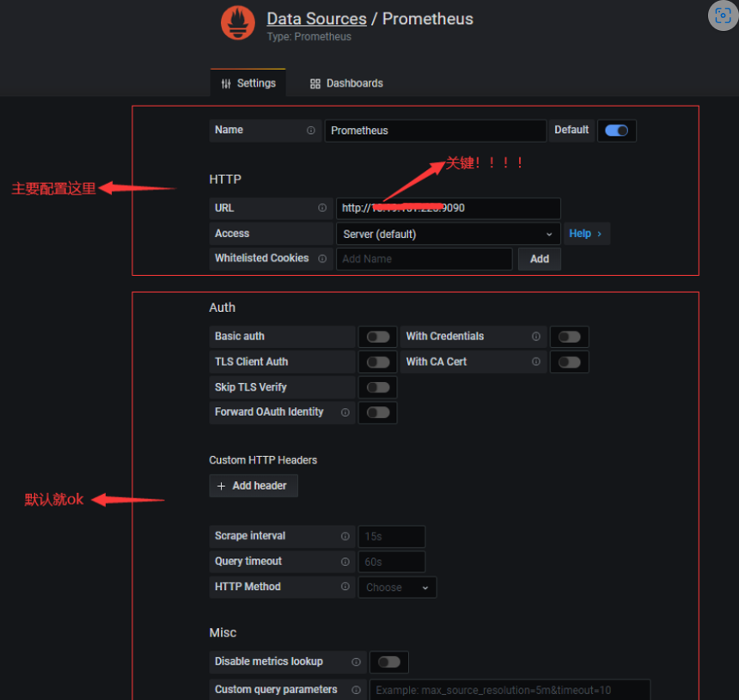The width and height of the screenshot is (739, 700).
Task: Click the Query timeout input field
Action: pyautogui.click(x=392, y=562)
